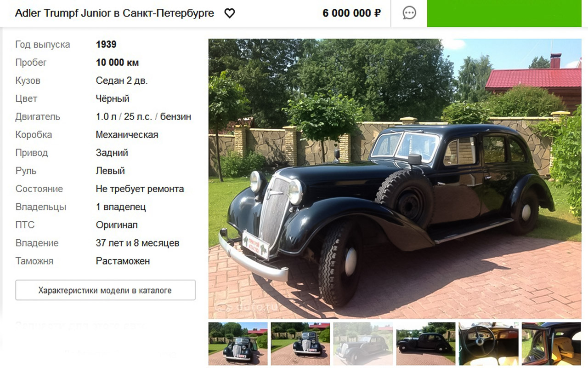Click the 'Не требует ремонта' condition value
Viewport: 588px width, 368px height.
coord(140,189)
